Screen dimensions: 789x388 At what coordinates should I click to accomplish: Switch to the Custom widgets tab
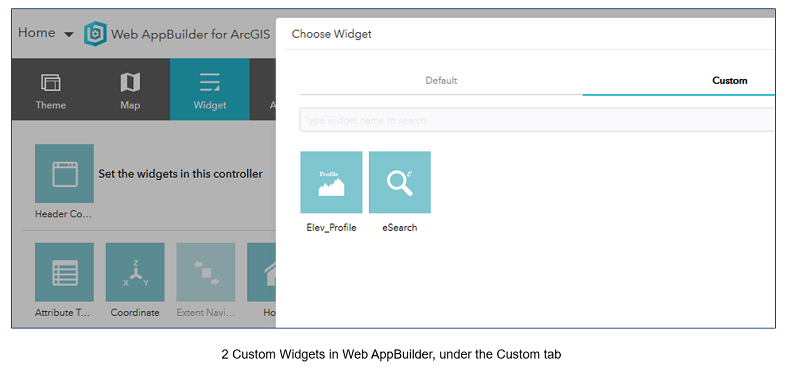pos(730,81)
